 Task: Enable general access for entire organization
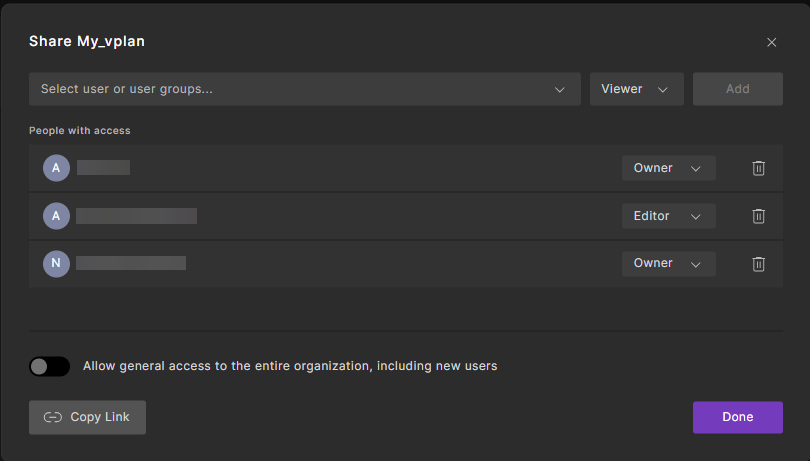tap(49, 366)
